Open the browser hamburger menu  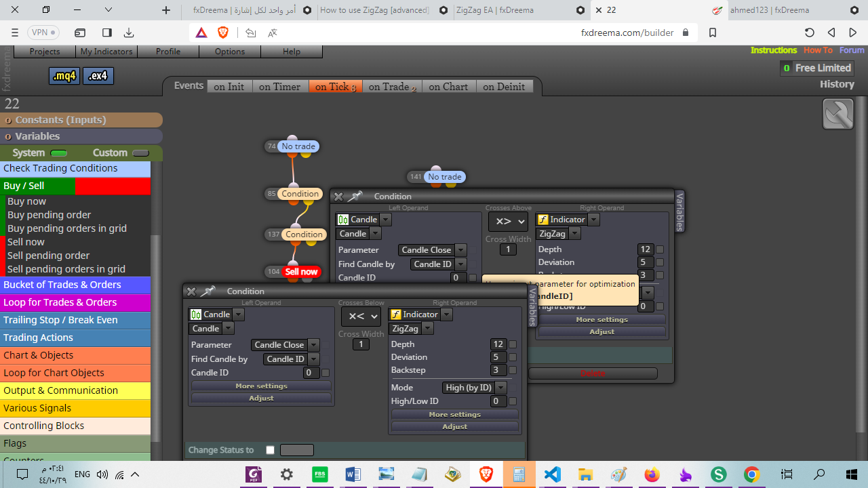coord(15,33)
